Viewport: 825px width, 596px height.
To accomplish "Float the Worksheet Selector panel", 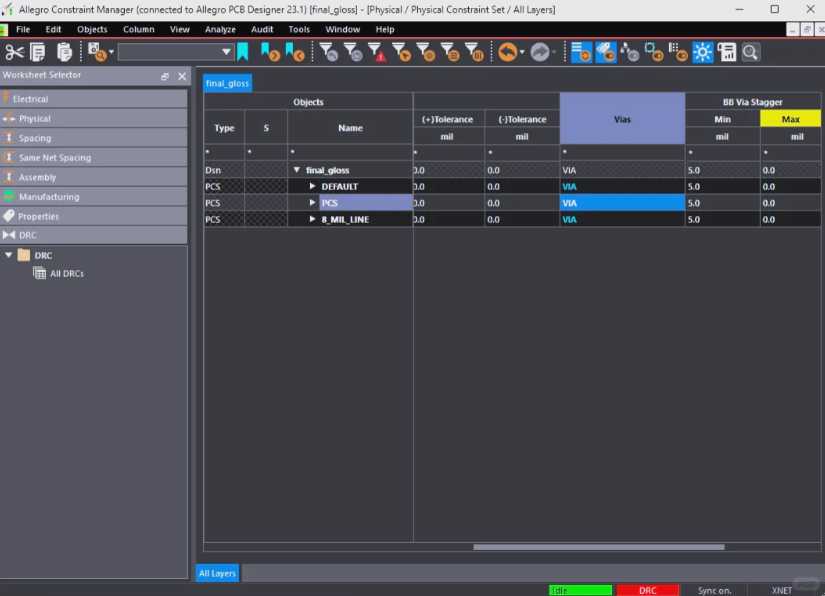I will 165,76.
